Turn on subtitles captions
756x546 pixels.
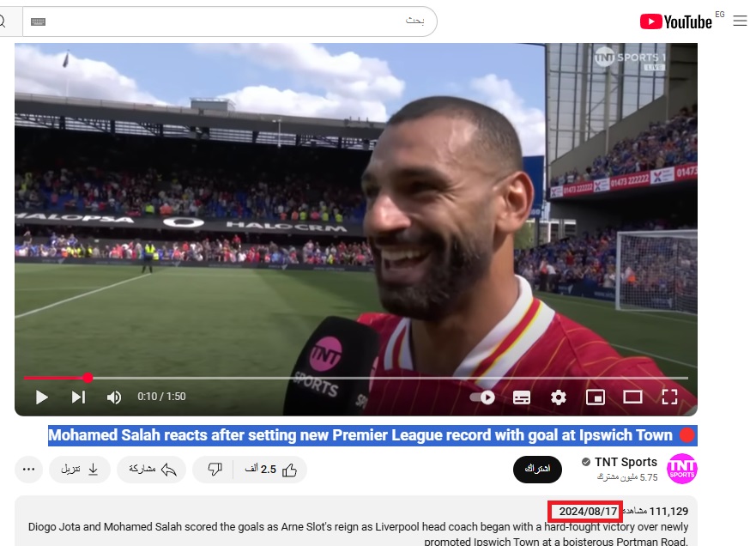click(522, 397)
